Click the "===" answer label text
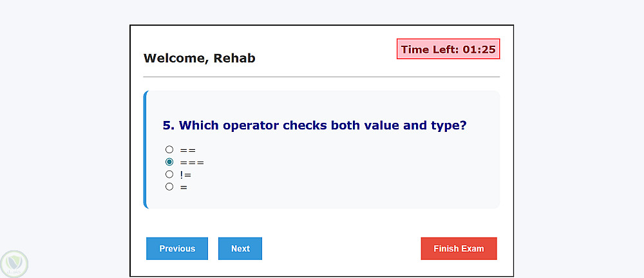 pos(192,162)
